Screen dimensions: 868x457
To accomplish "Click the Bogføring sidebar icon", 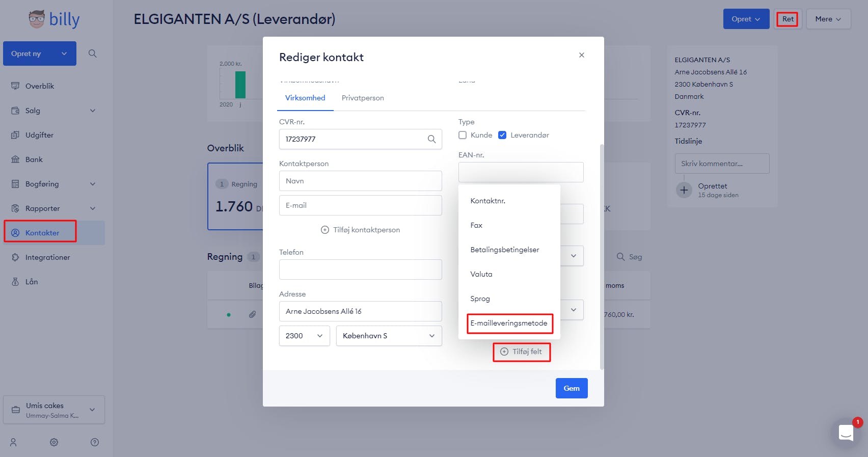I will point(15,184).
